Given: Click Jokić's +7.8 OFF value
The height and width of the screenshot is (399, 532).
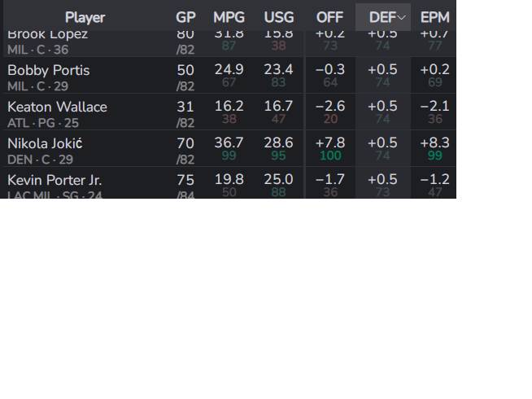Looking at the screenshot, I should pos(330,143).
